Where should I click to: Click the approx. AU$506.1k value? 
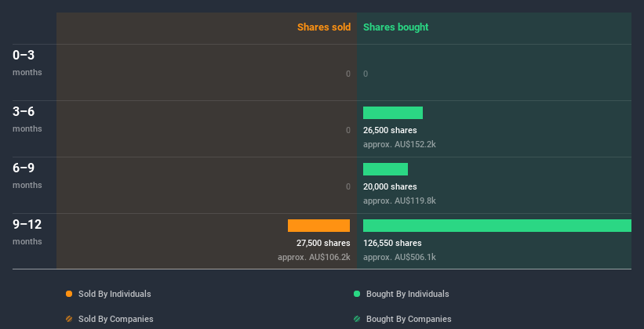(399, 257)
